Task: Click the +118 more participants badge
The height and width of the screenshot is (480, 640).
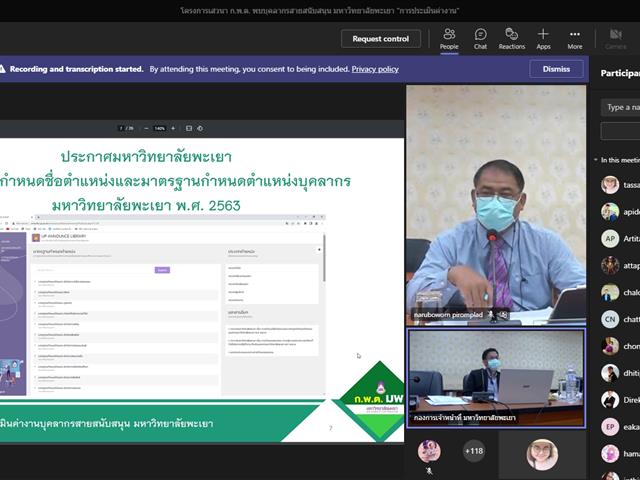Action: pos(474,451)
